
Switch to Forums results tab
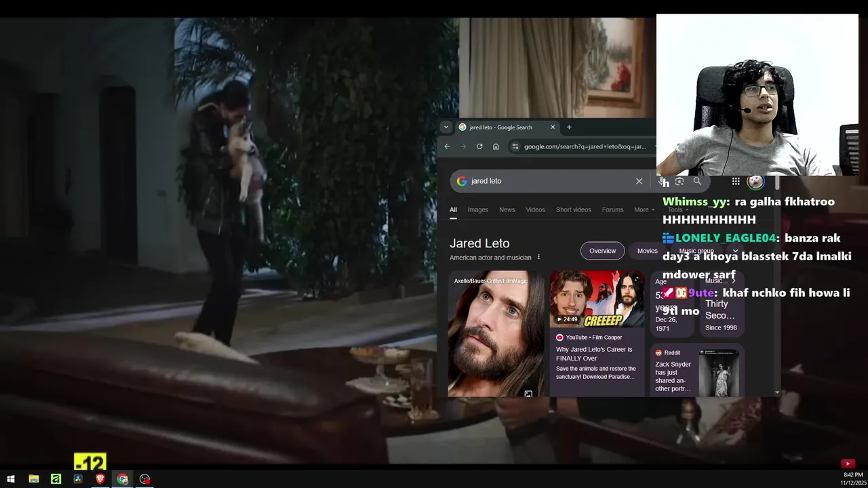coord(612,210)
